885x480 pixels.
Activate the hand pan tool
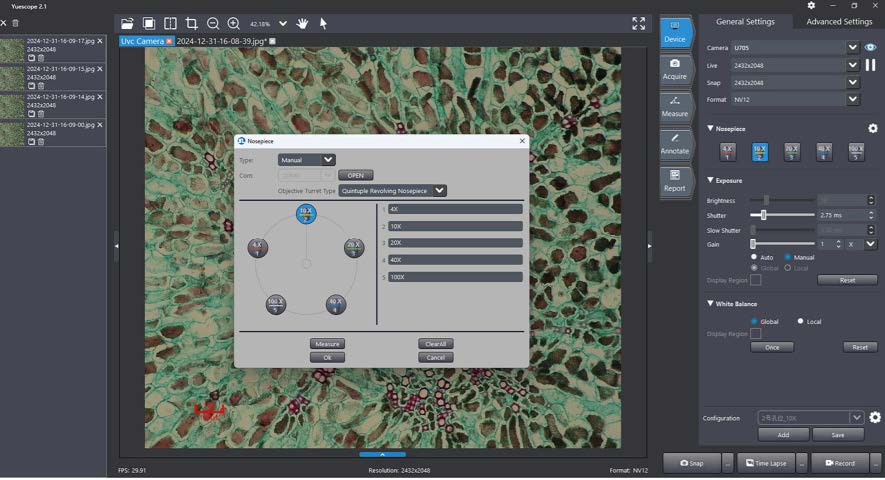pyautogui.click(x=302, y=23)
